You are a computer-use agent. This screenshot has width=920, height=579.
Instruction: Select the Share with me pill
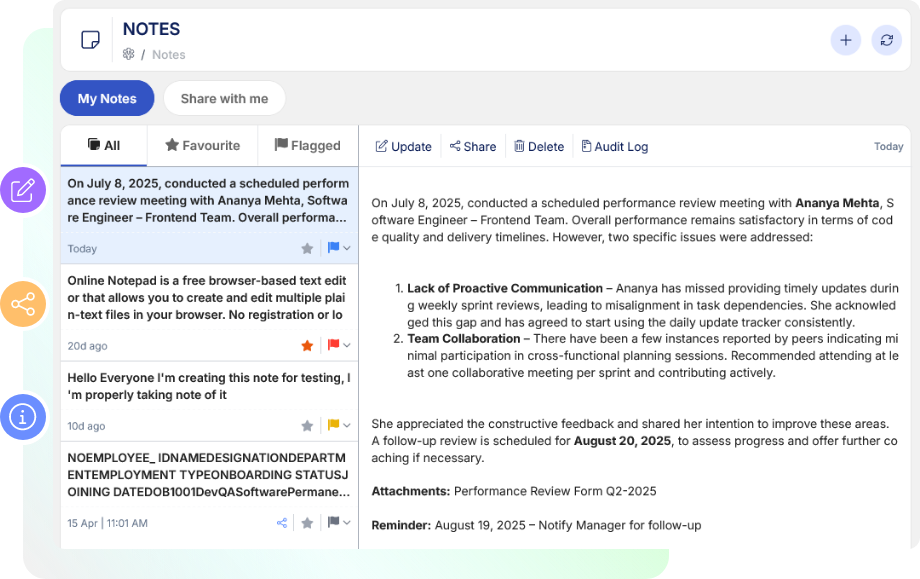224,99
